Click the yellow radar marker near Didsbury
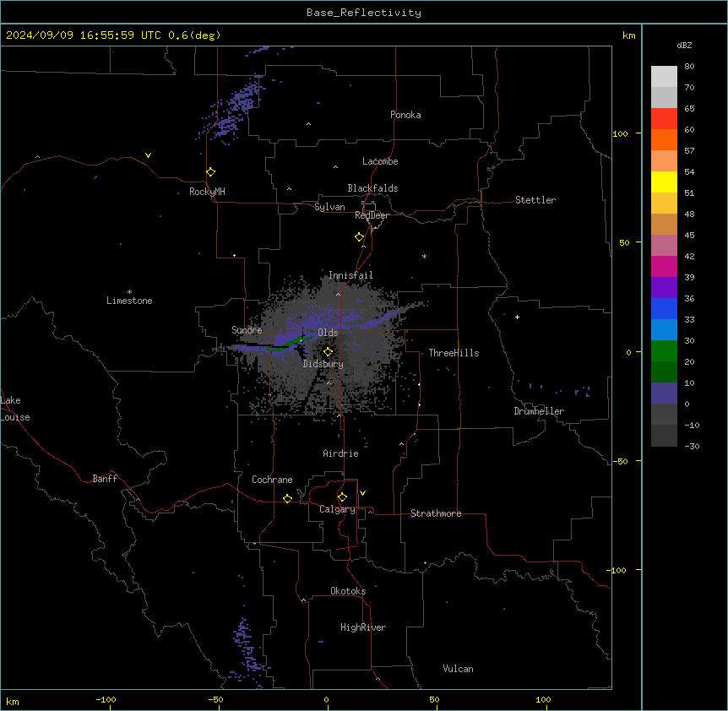 (x=328, y=352)
